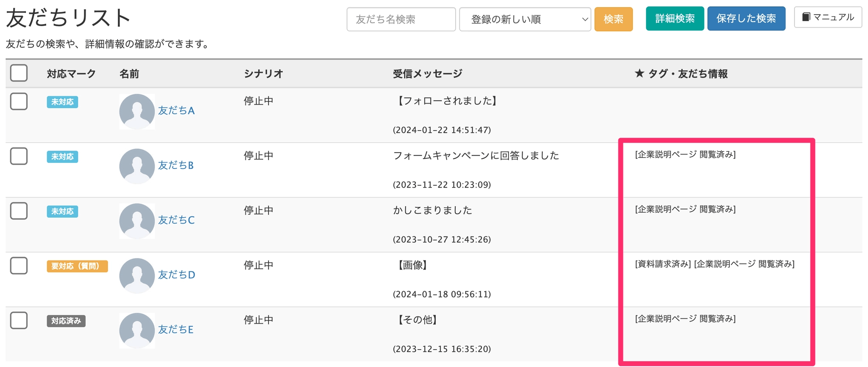Image resolution: width=868 pixels, height=367 pixels.
Task: Click the 未対応 badge on 友だちA's row
Action: (x=62, y=102)
